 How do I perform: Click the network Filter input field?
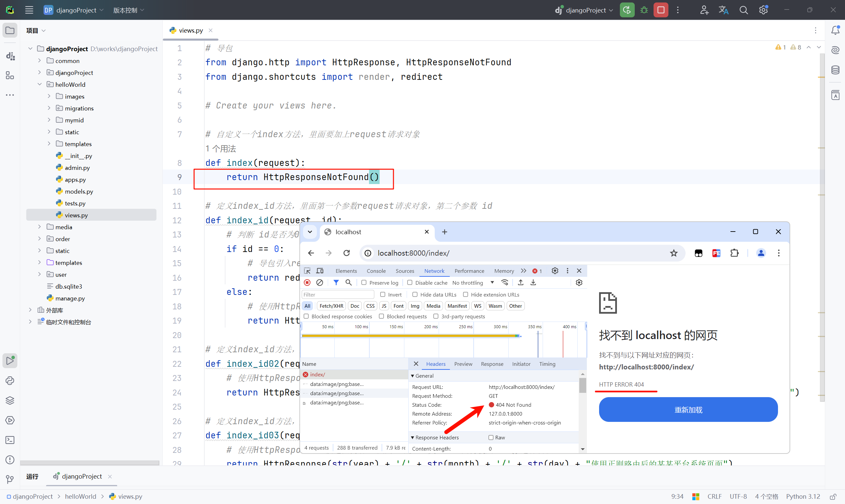click(x=338, y=295)
